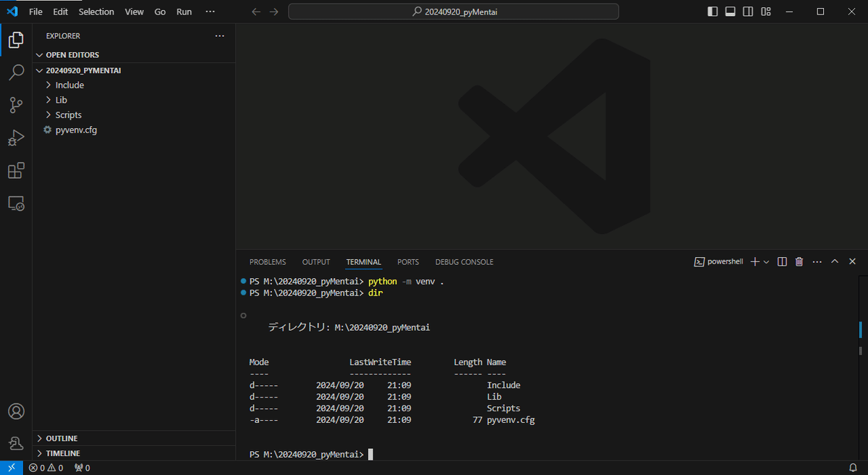Screen dimensions: 868x475
Task: Click the command center search box
Action: tap(454, 12)
